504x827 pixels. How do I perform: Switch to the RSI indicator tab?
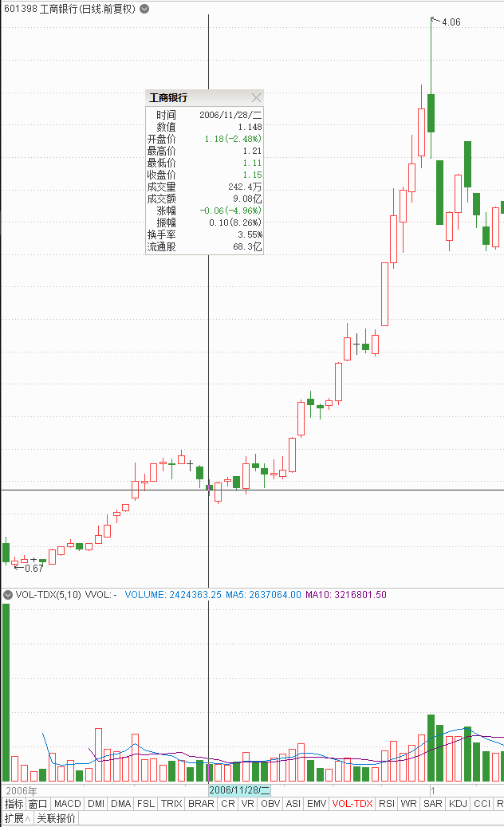click(387, 804)
